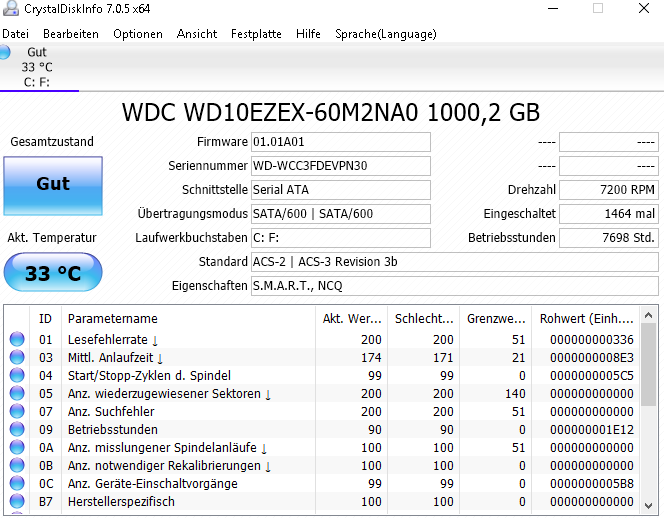664x518 pixels.
Task: Click the Eigenschaften field S.M.A.R.T., NCQ
Action: click(455, 286)
